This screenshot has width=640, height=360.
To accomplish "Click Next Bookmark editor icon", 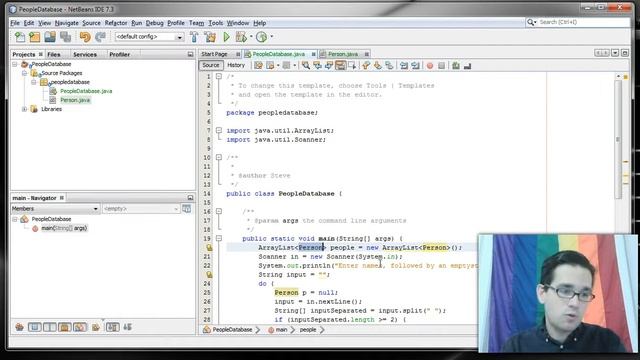I will tap(378, 66).
